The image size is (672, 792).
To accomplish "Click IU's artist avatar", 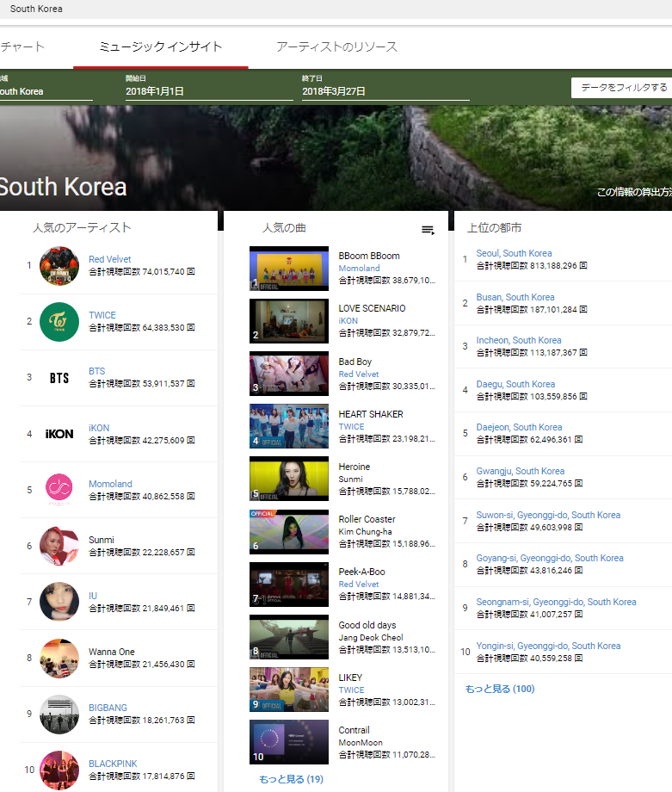I will [59, 602].
